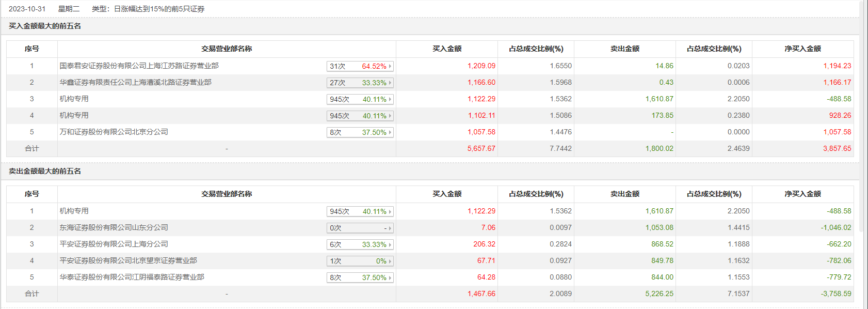Expand 6次 33.33% box for 平安证券上海分公司
The image size is (868, 309).
point(390,244)
